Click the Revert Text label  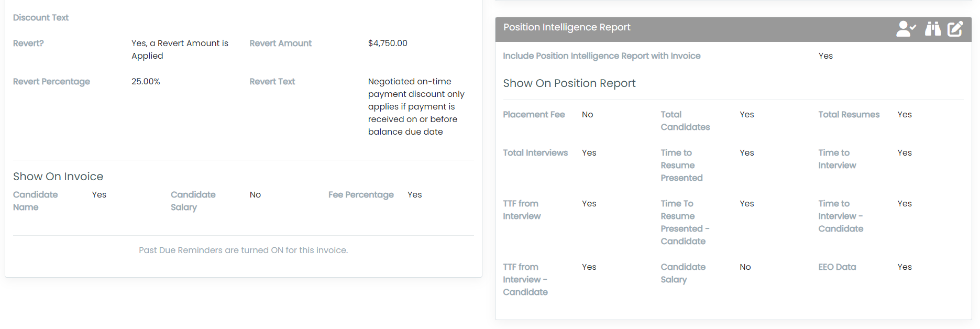pos(272,82)
